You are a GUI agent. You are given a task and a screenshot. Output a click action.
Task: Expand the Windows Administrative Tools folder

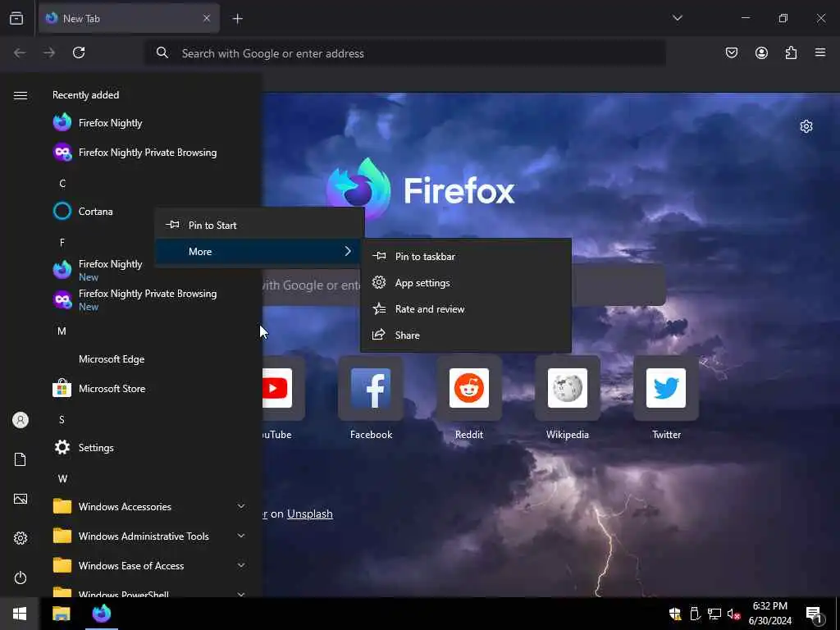[150, 536]
